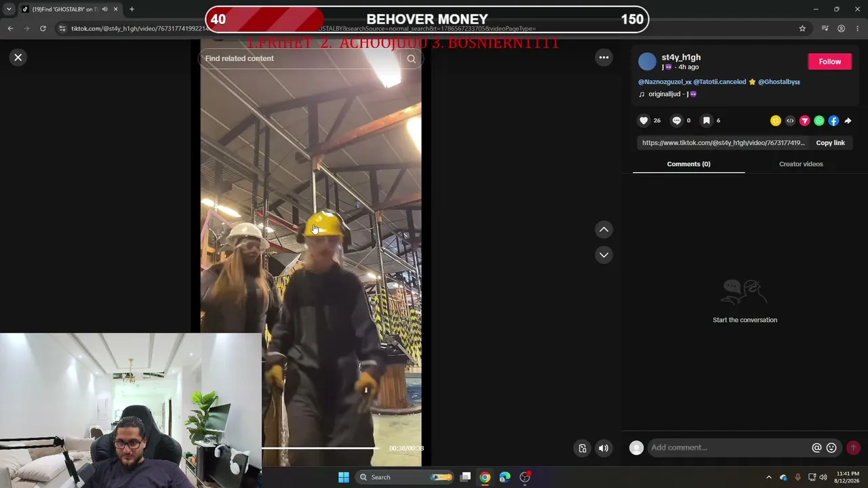Image resolution: width=868 pixels, height=488 pixels.
Task: Open the Chrome profile icon
Action: [841, 28]
